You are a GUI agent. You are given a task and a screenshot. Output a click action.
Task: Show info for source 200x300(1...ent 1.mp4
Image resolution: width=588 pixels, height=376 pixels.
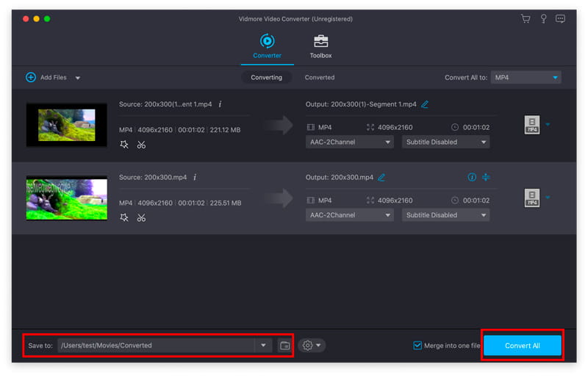[x=220, y=104]
